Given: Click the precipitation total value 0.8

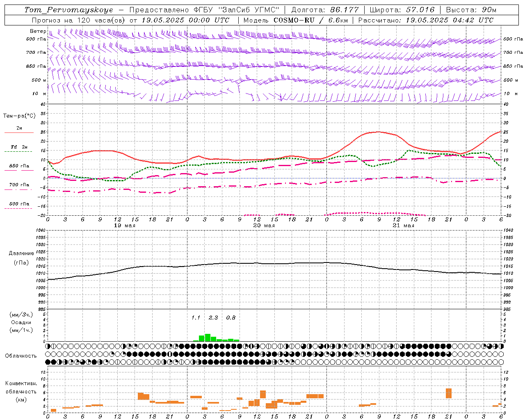Looking at the screenshot, I should pyautogui.click(x=231, y=318).
